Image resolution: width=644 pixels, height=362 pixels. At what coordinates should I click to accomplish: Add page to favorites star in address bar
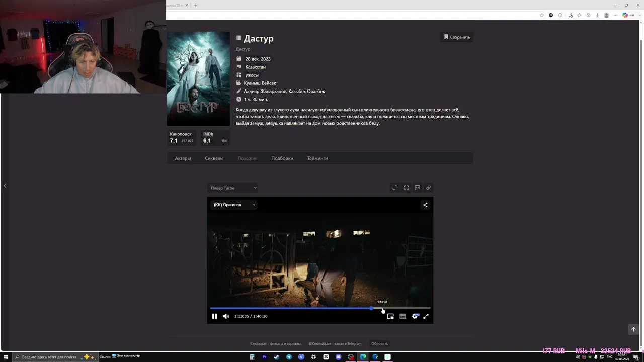click(542, 15)
